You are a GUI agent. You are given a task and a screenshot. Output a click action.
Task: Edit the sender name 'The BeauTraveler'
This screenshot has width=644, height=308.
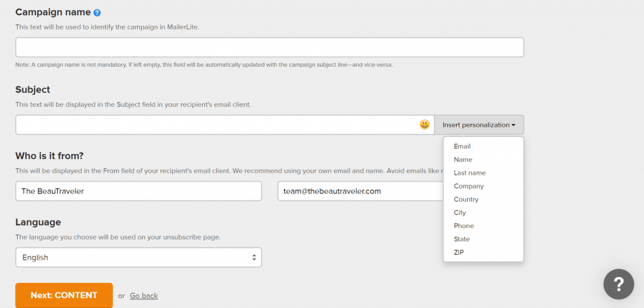click(138, 191)
